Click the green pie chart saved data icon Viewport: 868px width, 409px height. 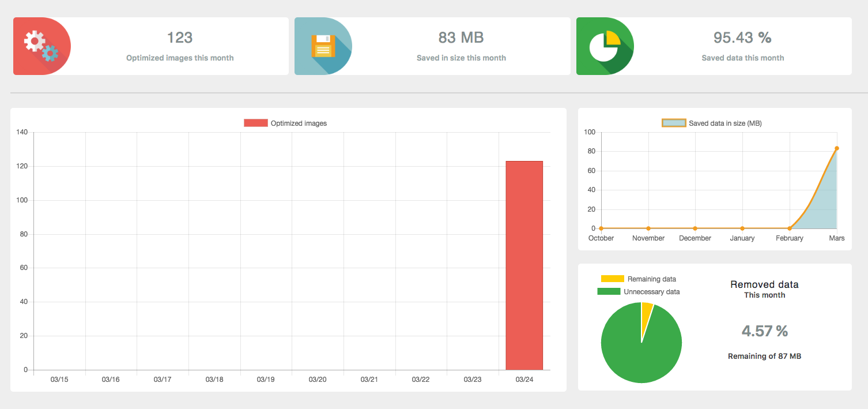tap(605, 46)
